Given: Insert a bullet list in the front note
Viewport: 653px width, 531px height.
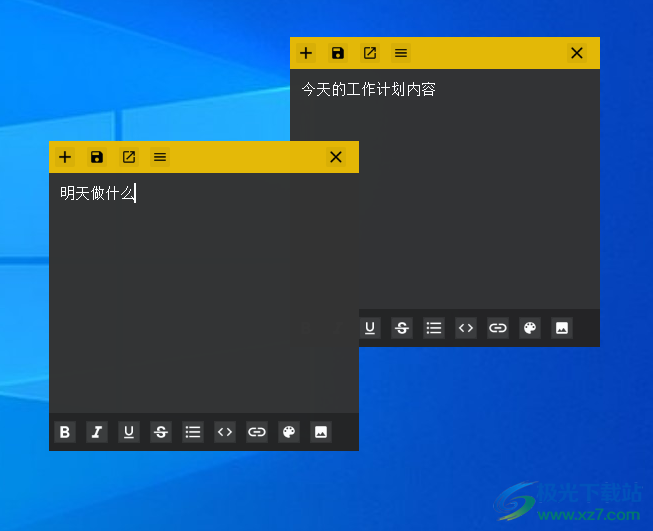Looking at the screenshot, I should [x=193, y=432].
